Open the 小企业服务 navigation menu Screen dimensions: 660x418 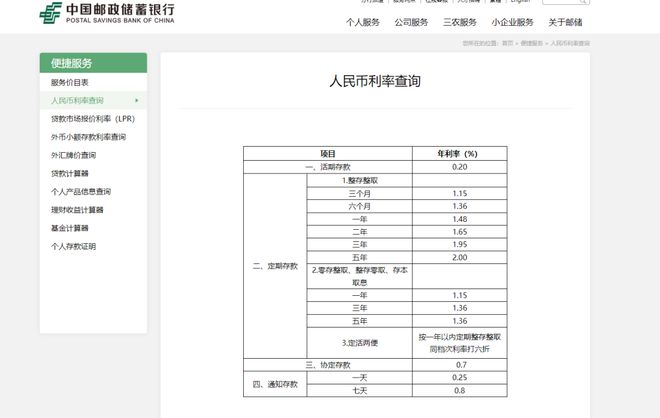pyautogui.click(x=512, y=22)
